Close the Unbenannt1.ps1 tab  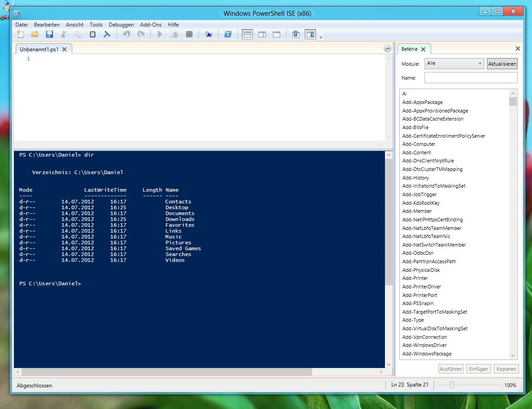tap(64, 49)
